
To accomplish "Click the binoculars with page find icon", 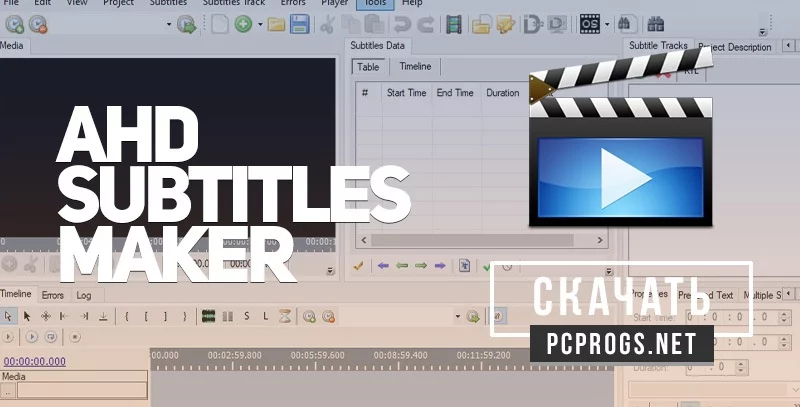I will coord(627,24).
